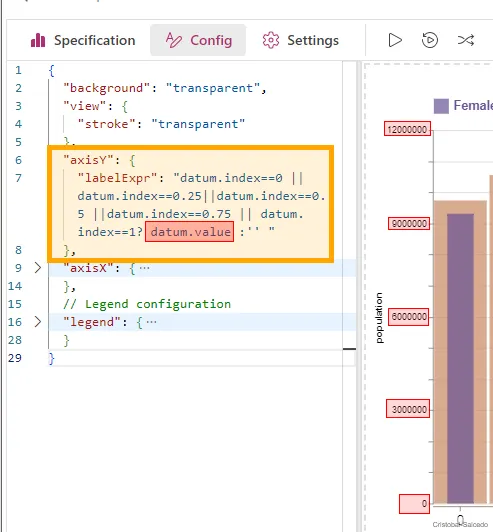The image size is (493, 532).
Task: Click the "background" property key
Action: (107, 88)
